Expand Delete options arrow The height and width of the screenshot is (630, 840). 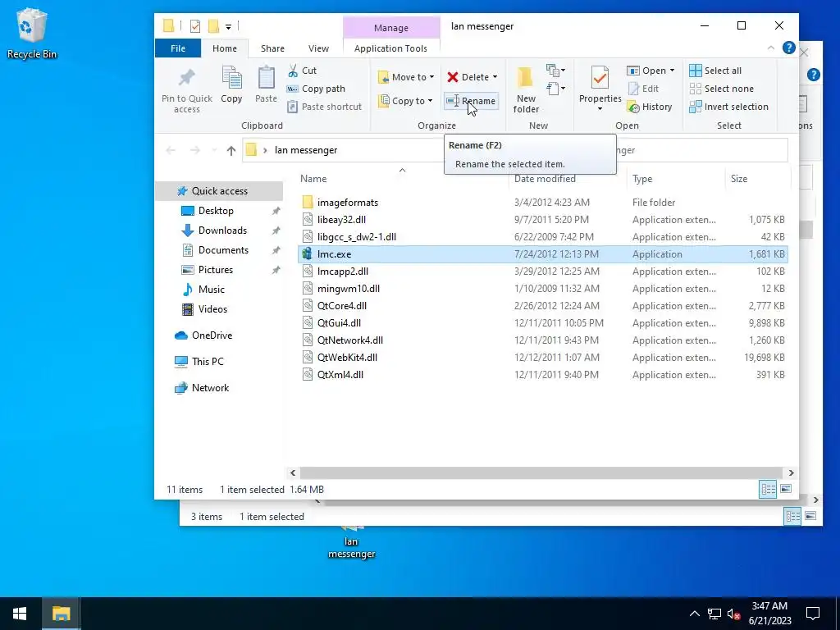click(x=495, y=77)
